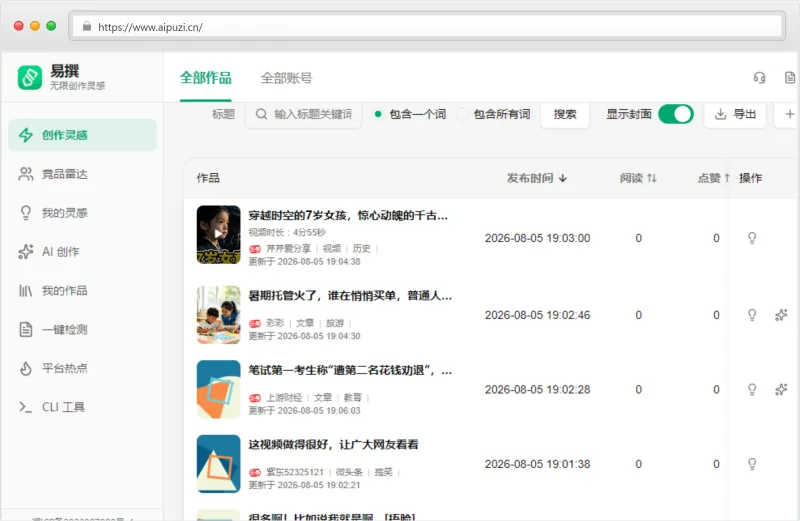Click the plus icon beside 导出
Viewport: 800px width, 521px height.
coord(790,114)
